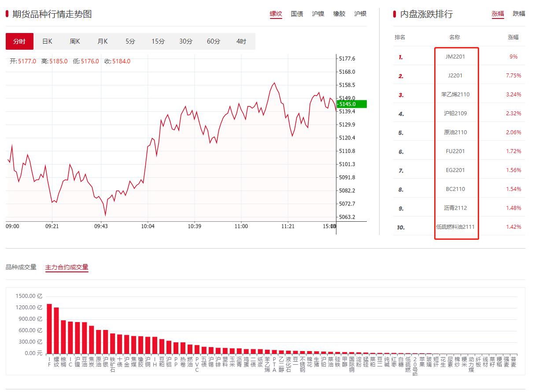View the 橡胶 futures chart
The width and height of the screenshot is (539, 392).
pyautogui.click(x=340, y=14)
